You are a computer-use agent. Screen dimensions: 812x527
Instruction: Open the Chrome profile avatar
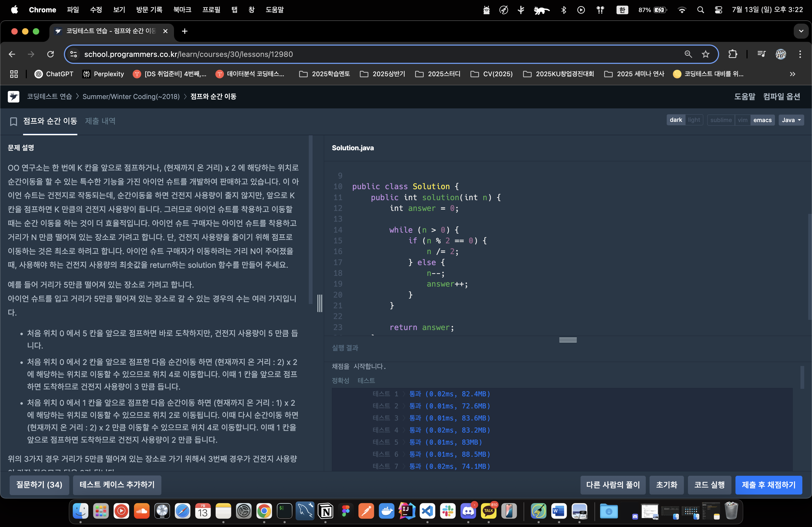click(x=781, y=54)
